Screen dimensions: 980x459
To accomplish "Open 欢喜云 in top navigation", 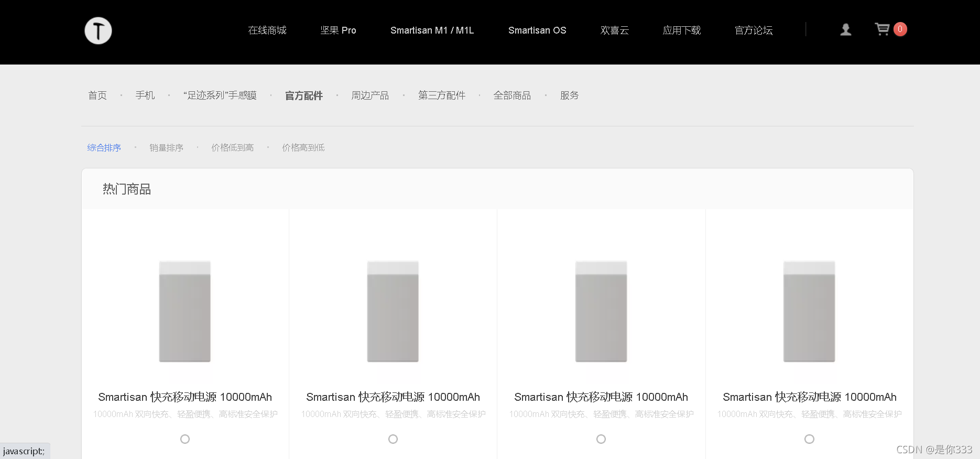I will (614, 30).
